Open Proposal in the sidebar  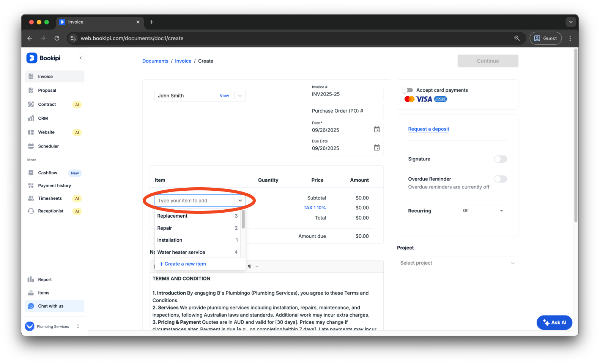click(55, 90)
